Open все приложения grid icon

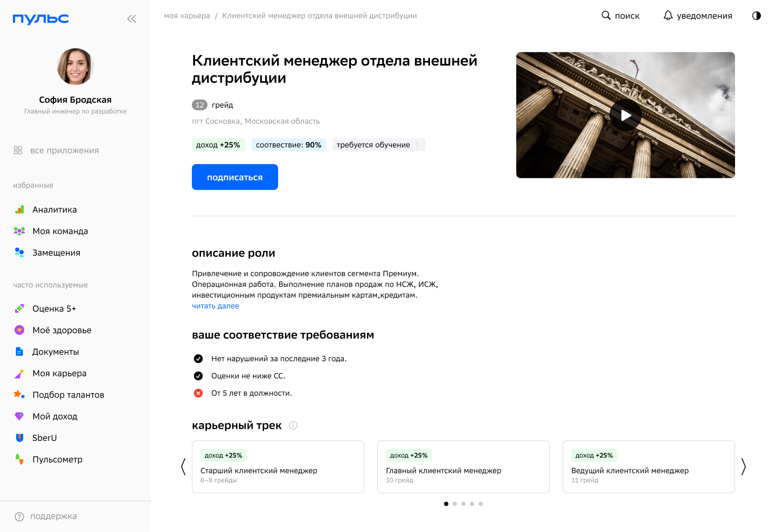click(x=18, y=150)
